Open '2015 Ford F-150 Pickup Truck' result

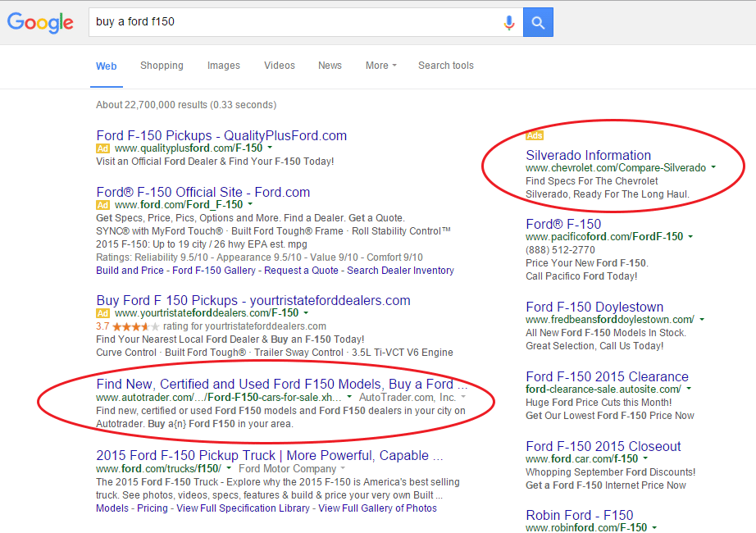[270, 455]
